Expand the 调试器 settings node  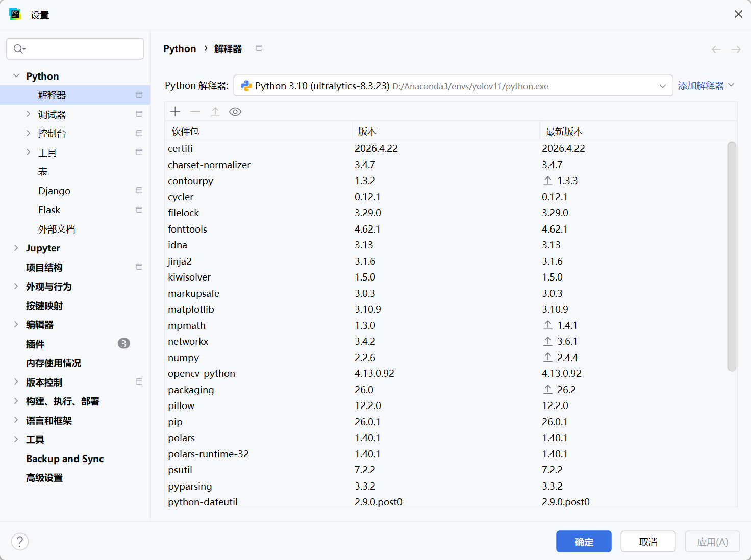(x=29, y=114)
